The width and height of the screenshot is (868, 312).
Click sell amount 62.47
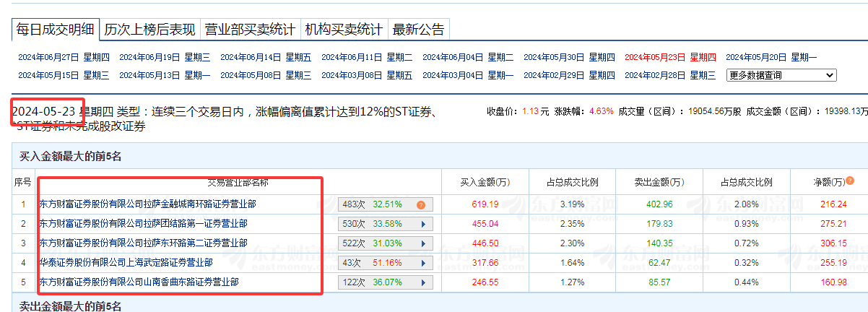pos(660,263)
